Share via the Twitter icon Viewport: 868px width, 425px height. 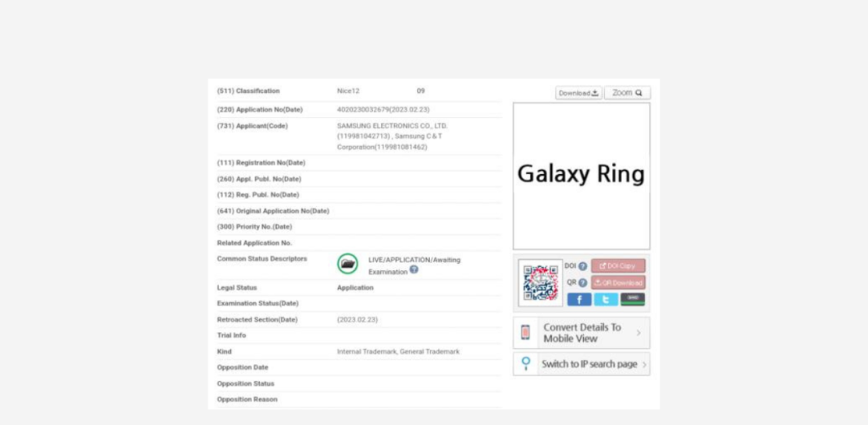606,300
